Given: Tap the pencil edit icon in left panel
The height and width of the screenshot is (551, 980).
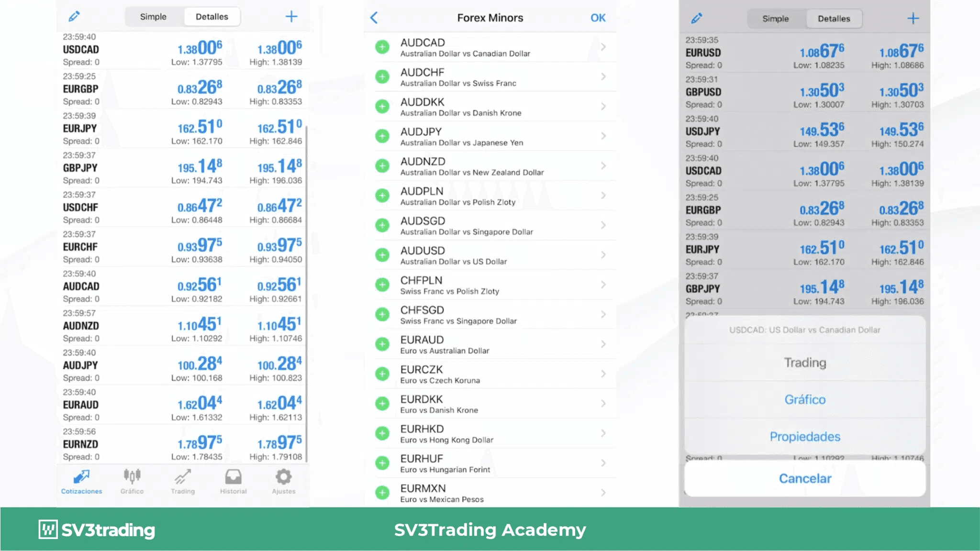Looking at the screenshot, I should (74, 17).
